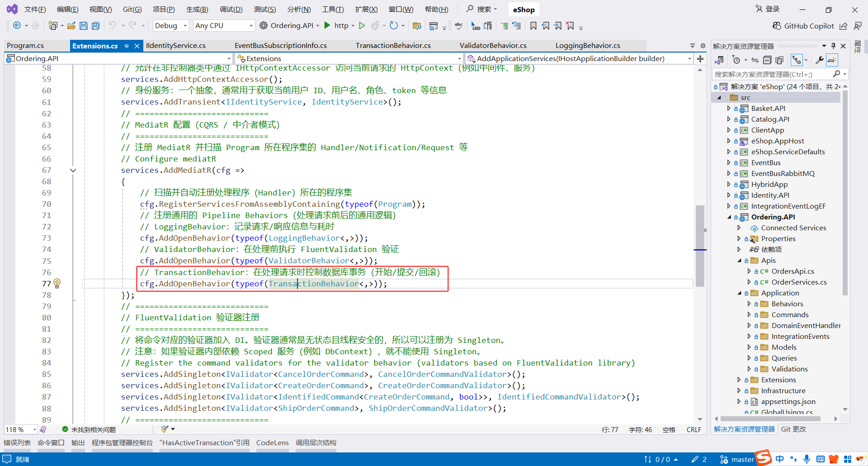Select the Save All toolbar icon
Image resolution: width=868 pixels, height=466 pixels.
click(95, 26)
